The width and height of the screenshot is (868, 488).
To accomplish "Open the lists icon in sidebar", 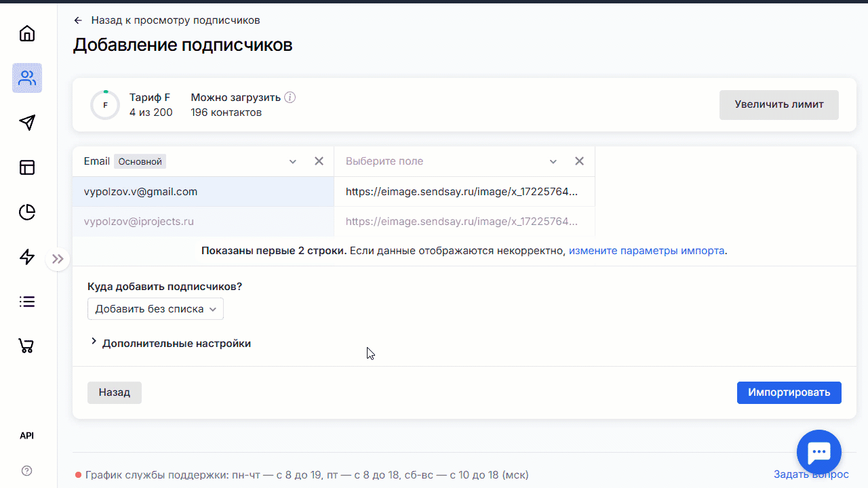I will coord(27,302).
